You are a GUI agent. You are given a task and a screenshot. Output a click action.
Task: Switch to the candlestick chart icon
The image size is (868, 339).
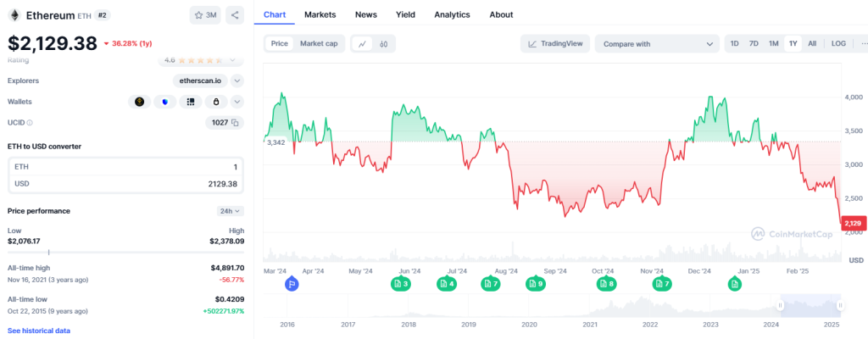pos(384,43)
